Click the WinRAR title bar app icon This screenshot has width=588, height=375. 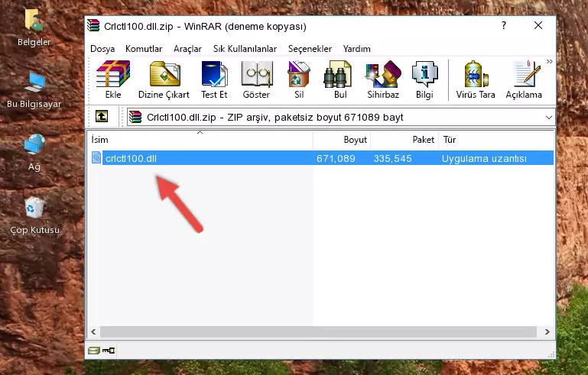(93, 25)
